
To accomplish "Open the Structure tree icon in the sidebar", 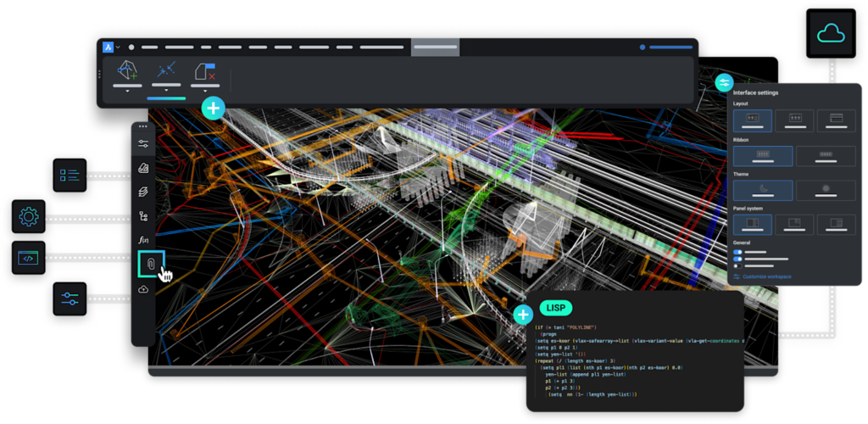I will 143,216.
